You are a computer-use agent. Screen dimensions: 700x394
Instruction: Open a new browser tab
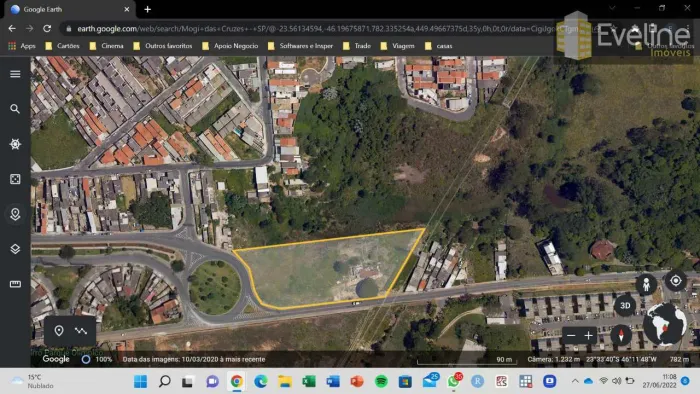tap(148, 9)
